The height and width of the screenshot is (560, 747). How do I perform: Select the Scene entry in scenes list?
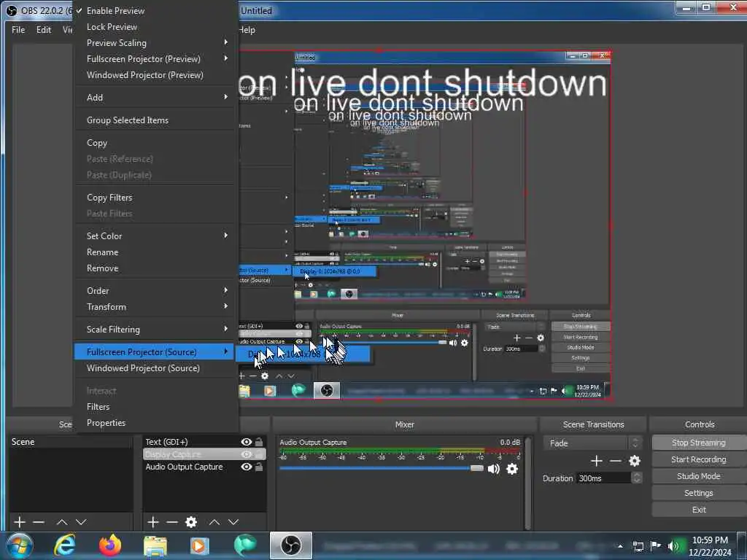pyautogui.click(x=71, y=442)
